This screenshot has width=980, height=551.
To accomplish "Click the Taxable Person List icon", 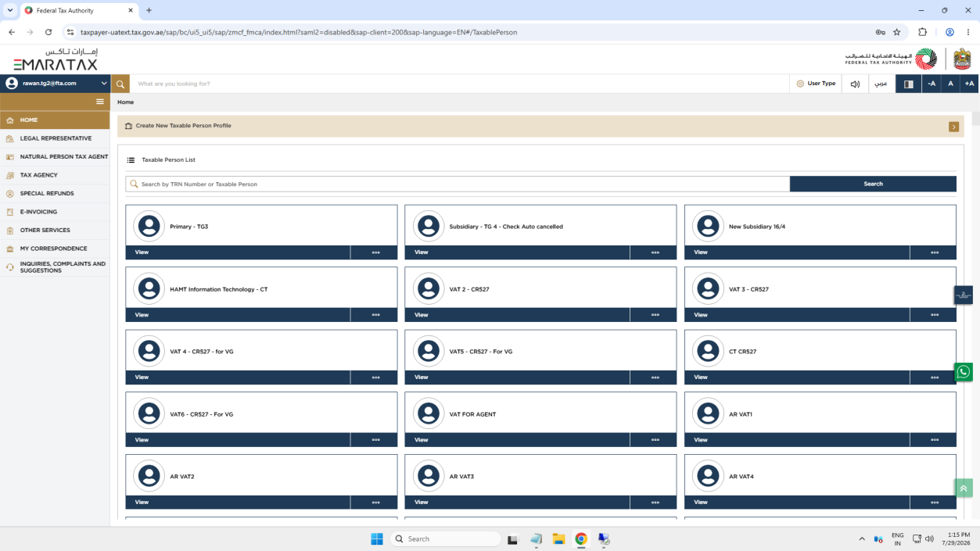I will tap(131, 160).
